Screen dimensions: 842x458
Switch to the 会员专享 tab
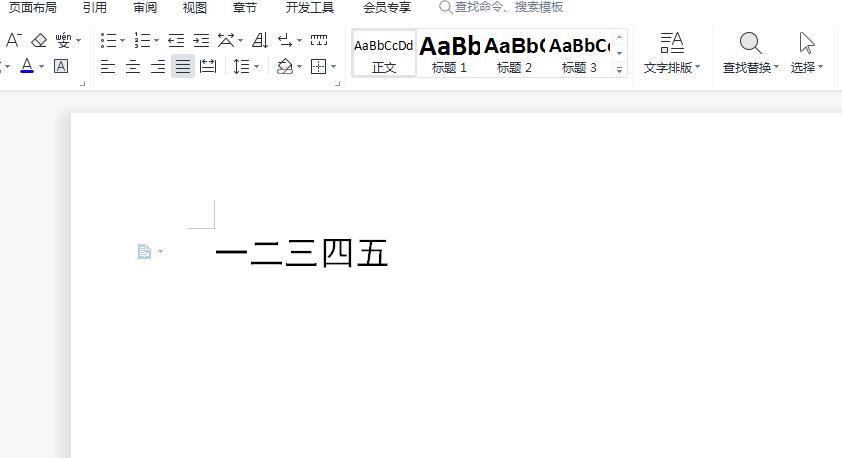coord(387,8)
